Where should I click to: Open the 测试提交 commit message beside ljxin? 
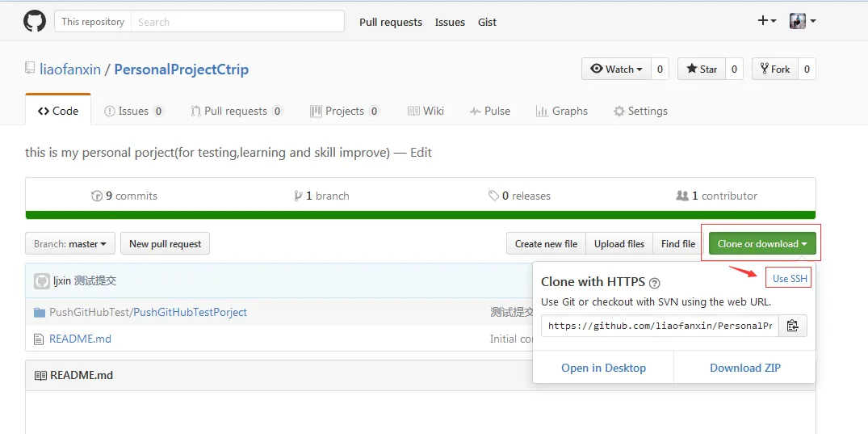tap(95, 281)
